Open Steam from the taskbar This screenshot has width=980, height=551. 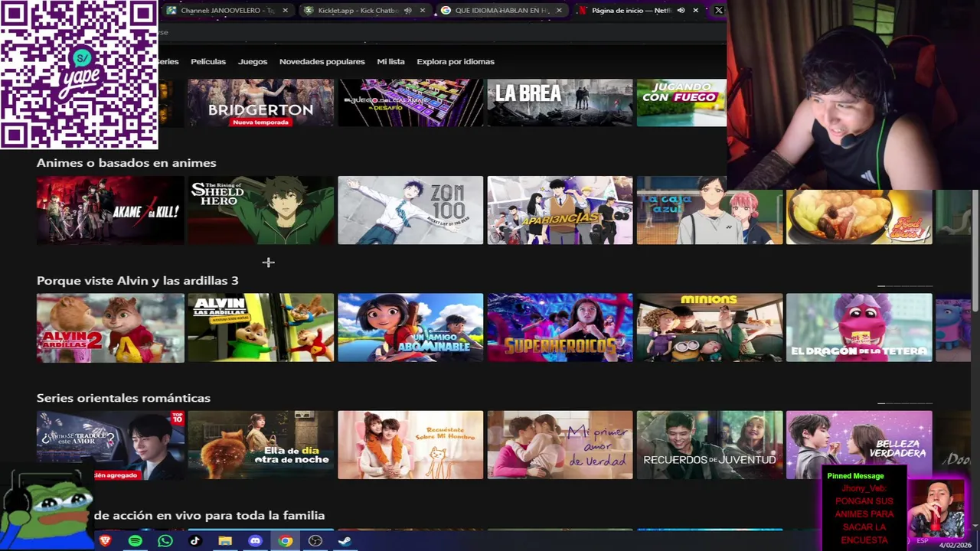pyautogui.click(x=345, y=541)
